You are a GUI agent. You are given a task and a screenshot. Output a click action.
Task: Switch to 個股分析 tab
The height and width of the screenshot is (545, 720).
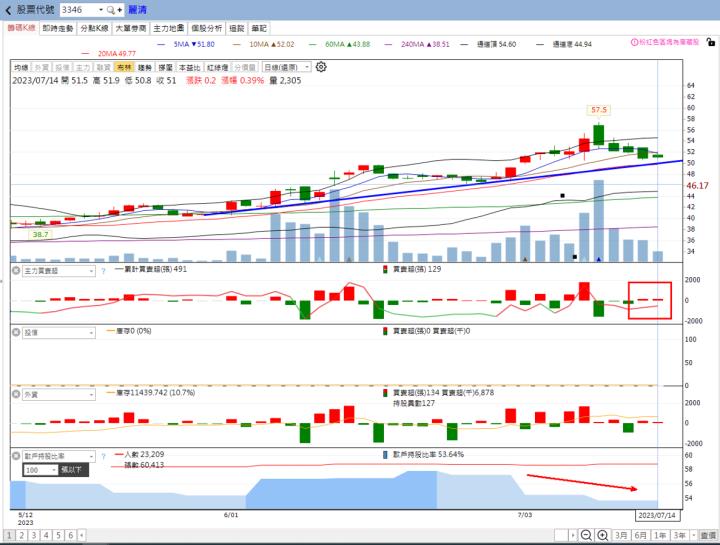(207, 28)
